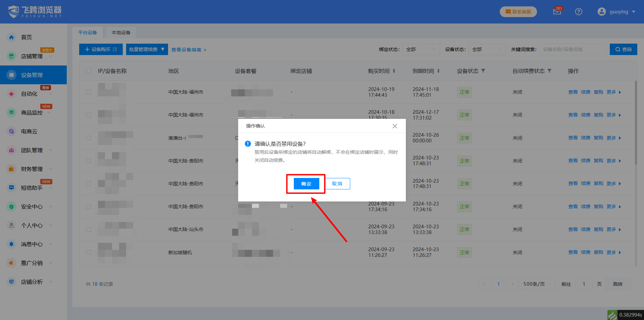Image resolution: width=644 pixels, height=320 pixels.
Task: Open the help question mark icon
Action: [x=579, y=12]
